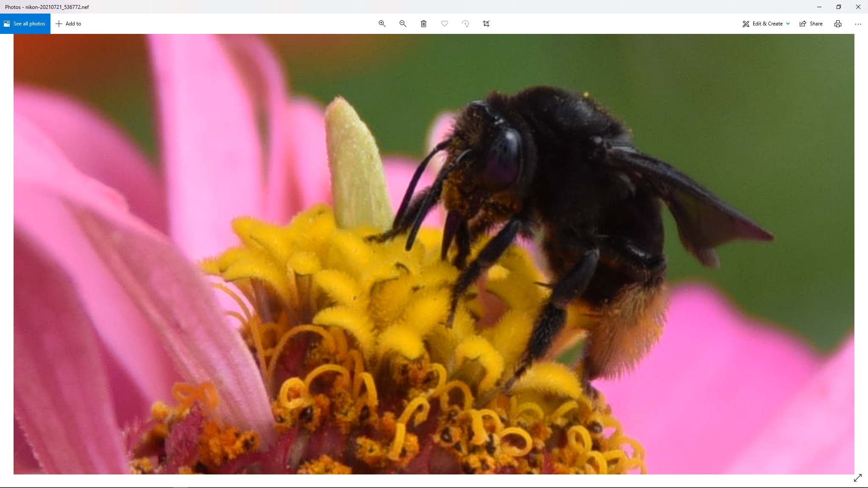Go back to See all photos
This screenshot has height=488, width=868.
click(25, 24)
